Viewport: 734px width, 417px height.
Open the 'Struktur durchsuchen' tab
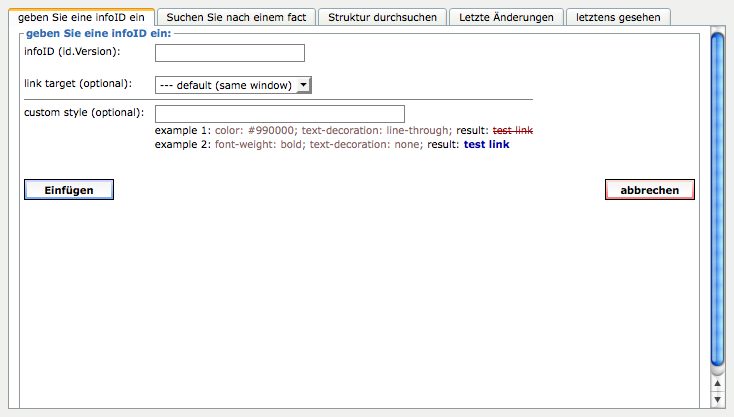pyautogui.click(x=383, y=17)
